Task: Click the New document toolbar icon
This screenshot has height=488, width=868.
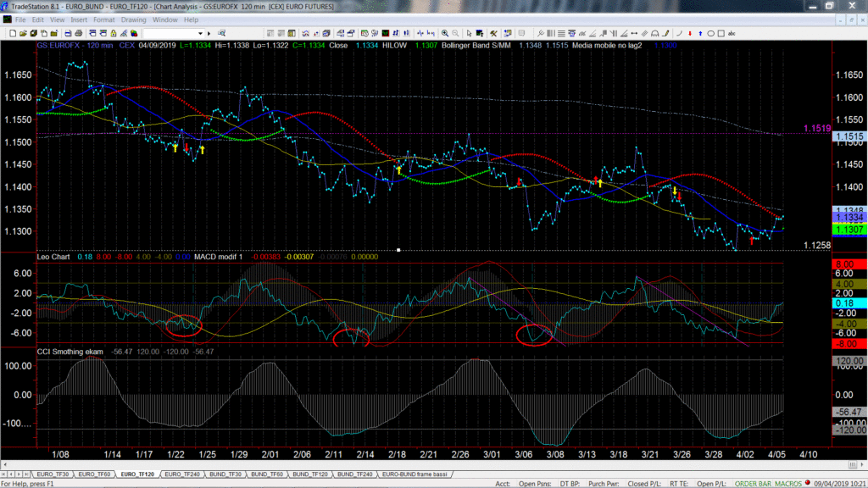Action: click(x=12, y=33)
